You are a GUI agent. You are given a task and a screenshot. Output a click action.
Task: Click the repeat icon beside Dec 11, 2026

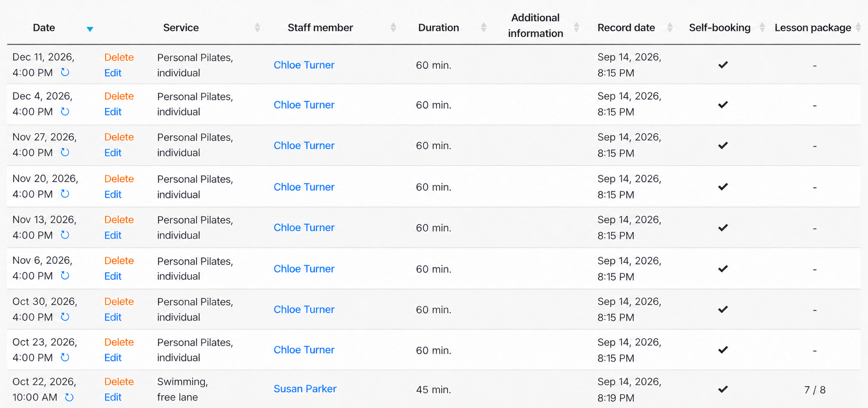pos(65,73)
